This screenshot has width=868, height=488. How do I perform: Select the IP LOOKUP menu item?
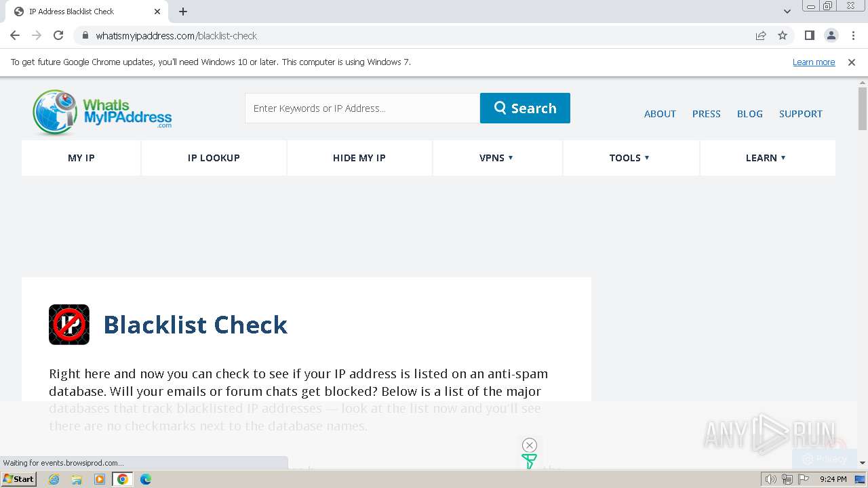point(214,158)
